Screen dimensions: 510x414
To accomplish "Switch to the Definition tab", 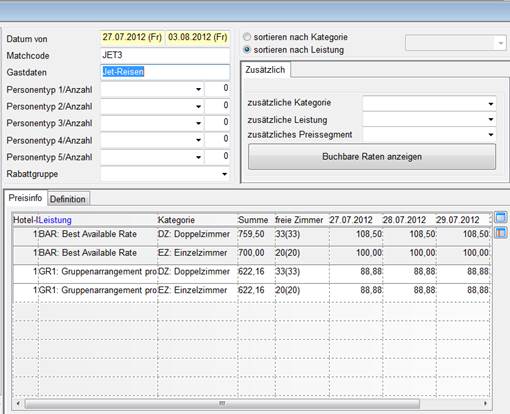I will tap(68, 199).
